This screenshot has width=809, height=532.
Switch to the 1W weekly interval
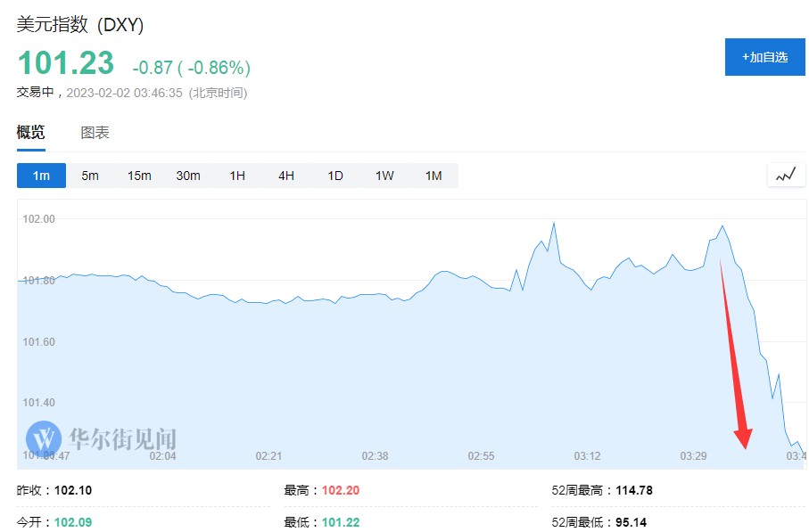pos(384,176)
